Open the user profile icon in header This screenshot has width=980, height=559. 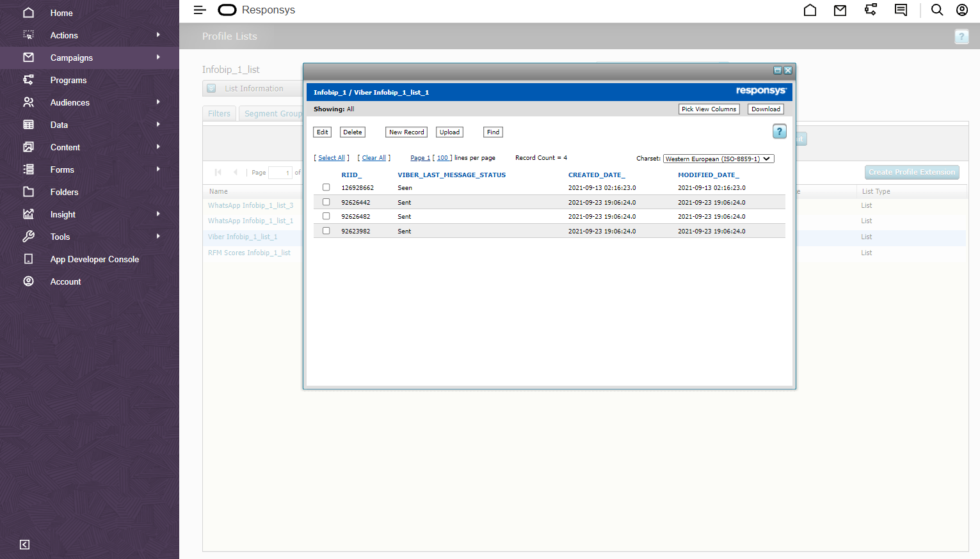coord(961,10)
